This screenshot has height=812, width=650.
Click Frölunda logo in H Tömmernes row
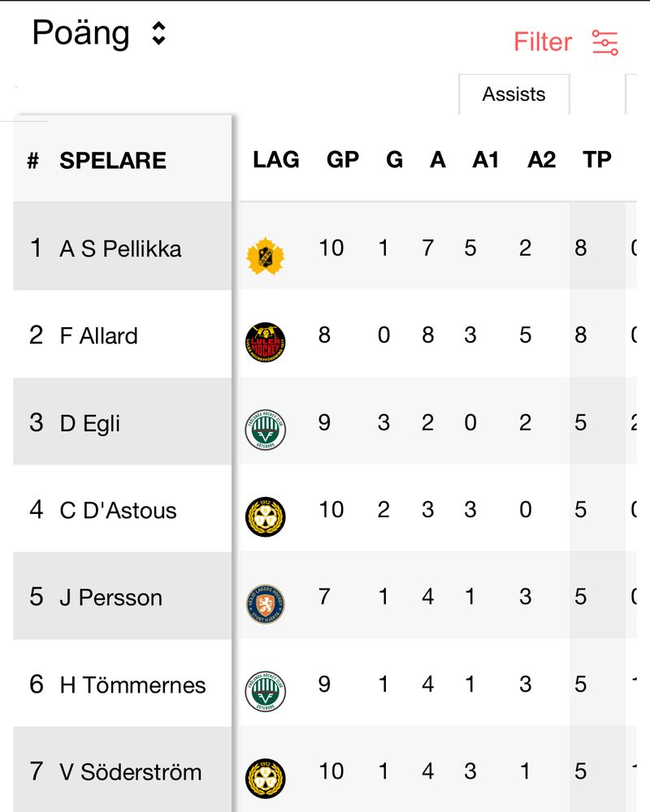tap(266, 691)
